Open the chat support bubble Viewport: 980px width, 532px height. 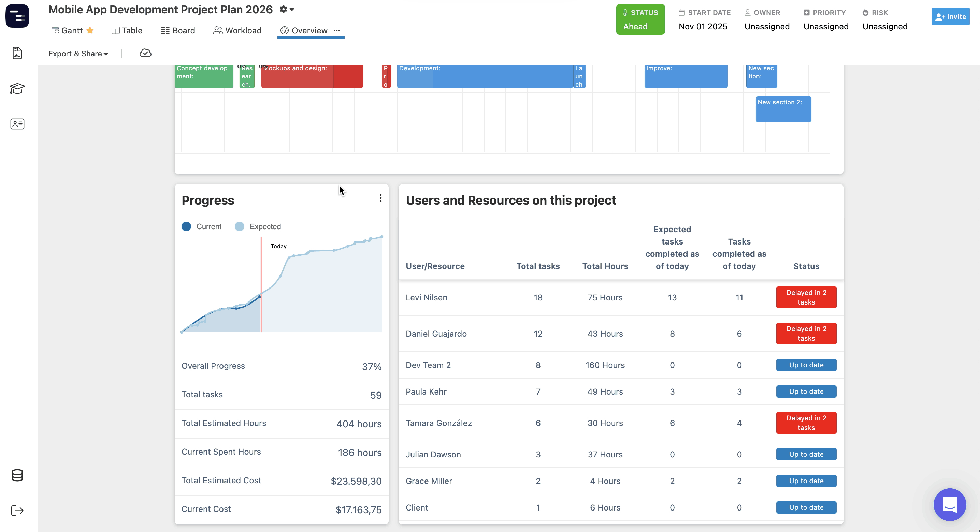tap(950, 505)
